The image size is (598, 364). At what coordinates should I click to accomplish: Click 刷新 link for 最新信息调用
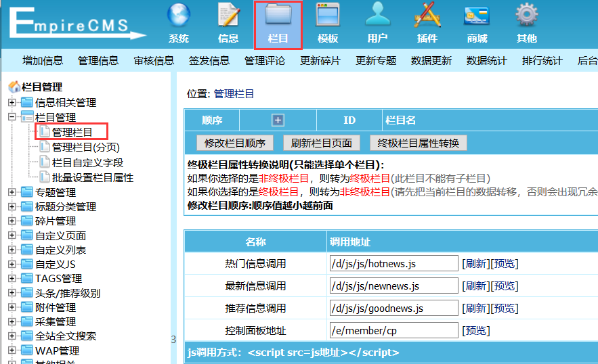pyautogui.click(x=476, y=286)
